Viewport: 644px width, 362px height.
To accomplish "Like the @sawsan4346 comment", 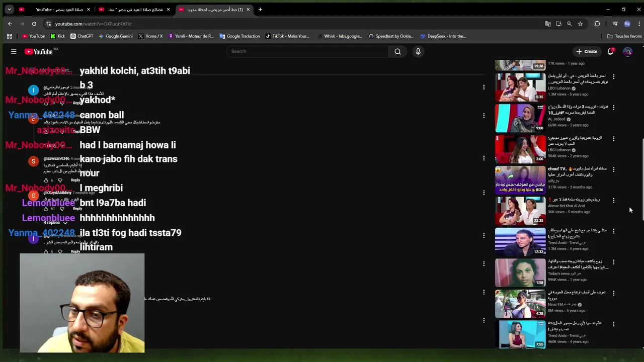I will 46,180.
